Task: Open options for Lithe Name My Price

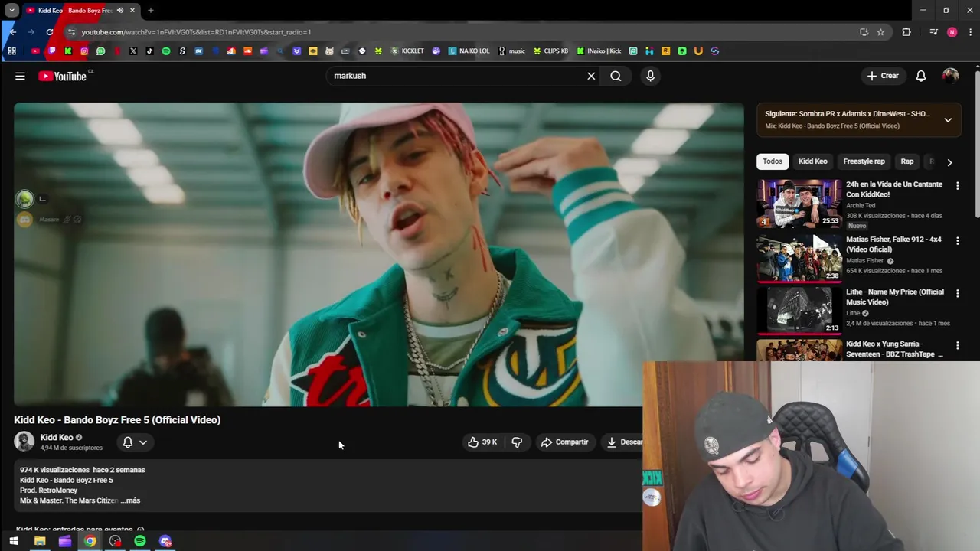Action: pyautogui.click(x=957, y=293)
